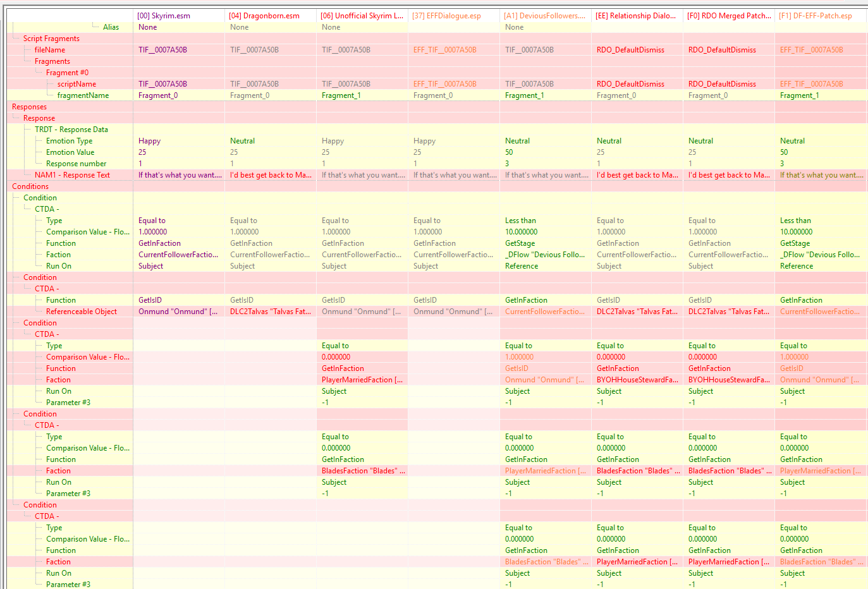
Task: Click Response number 3 in DF-EFF-Patch.esp column
Action: pos(781,164)
